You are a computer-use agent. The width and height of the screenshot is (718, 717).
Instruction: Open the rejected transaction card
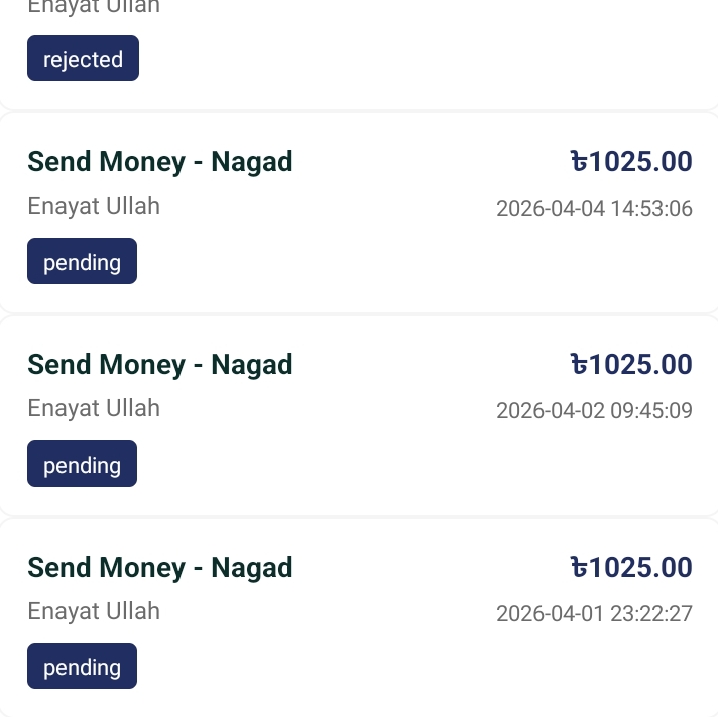point(400,50)
